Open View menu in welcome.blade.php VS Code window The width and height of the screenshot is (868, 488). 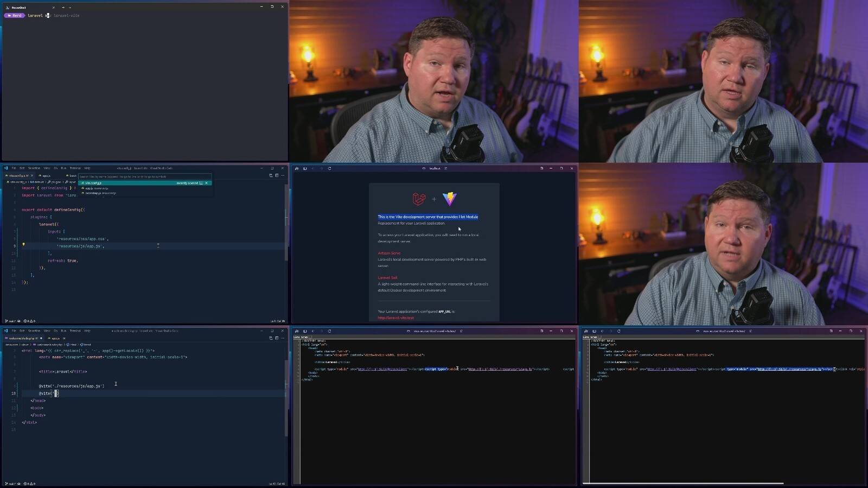click(47, 331)
